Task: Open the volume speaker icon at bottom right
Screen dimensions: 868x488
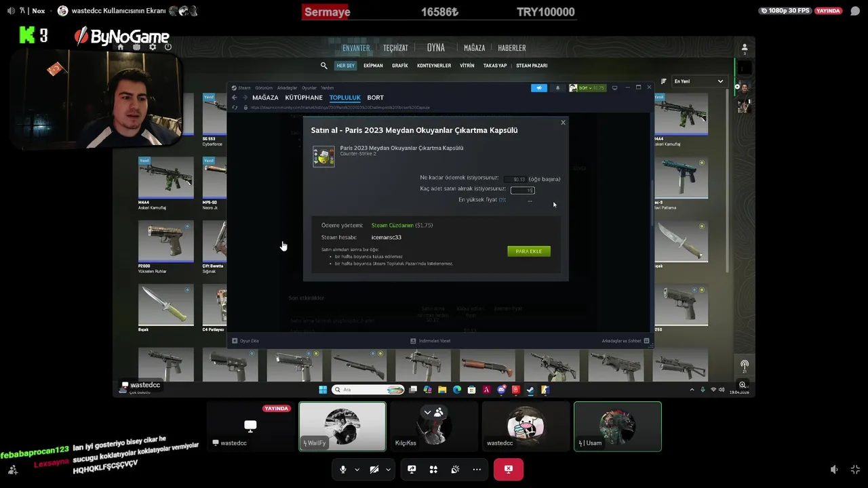Action: (x=834, y=469)
